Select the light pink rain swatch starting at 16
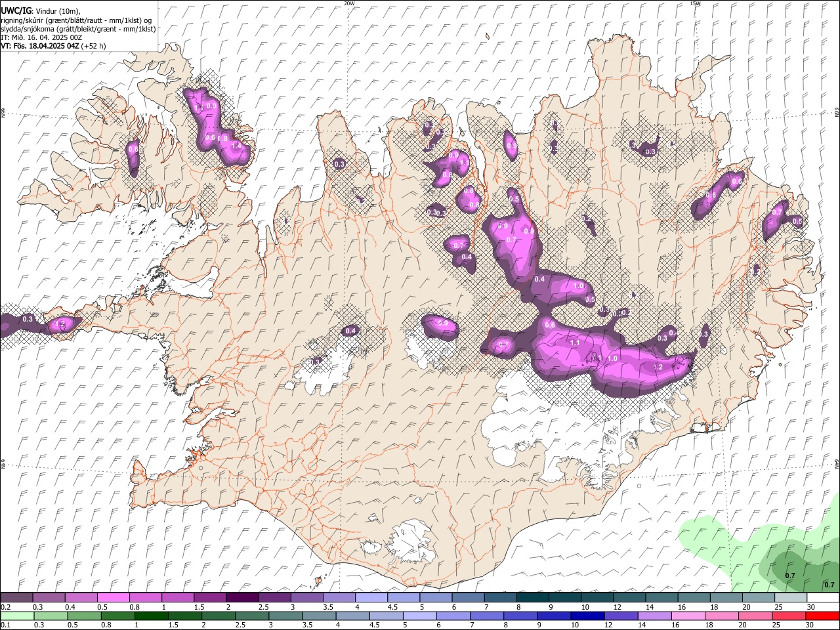 (688, 616)
